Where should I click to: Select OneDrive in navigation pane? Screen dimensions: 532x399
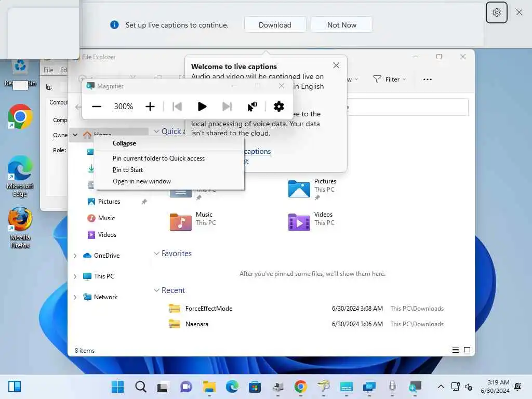[107, 256]
